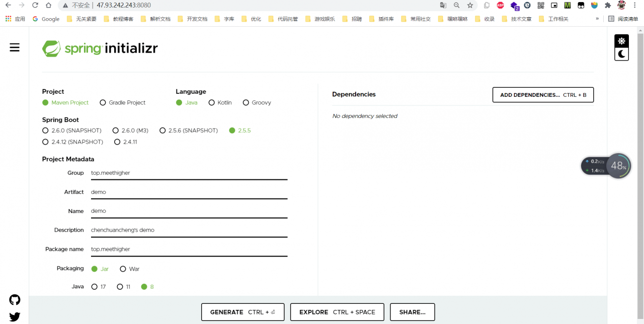Select Spring Boot 2.5.6 (SNAPSHOT)
The height and width of the screenshot is (324, 644).
(189, 131)
